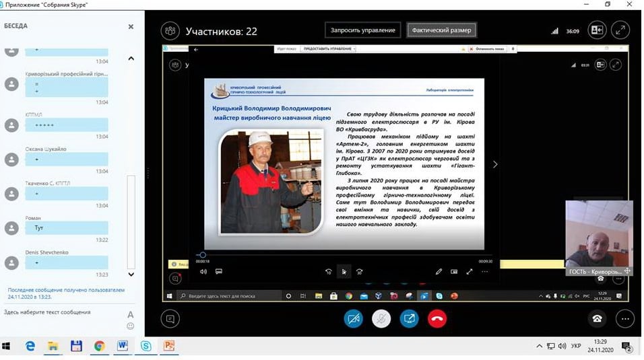Image resolution: width=644 pixels, height=360 pixels.
Task: Toggle the video camera on
Action: [x=353, y=318]
